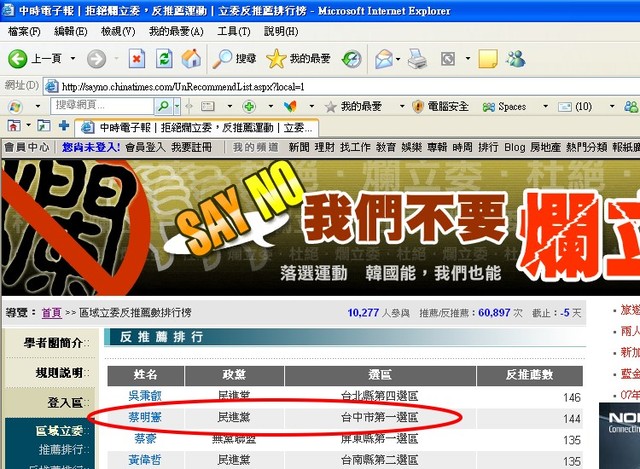The height and width of the screenshot is (469, 640).
Task: Click the 會員登入 link
Action: point(145,147)
